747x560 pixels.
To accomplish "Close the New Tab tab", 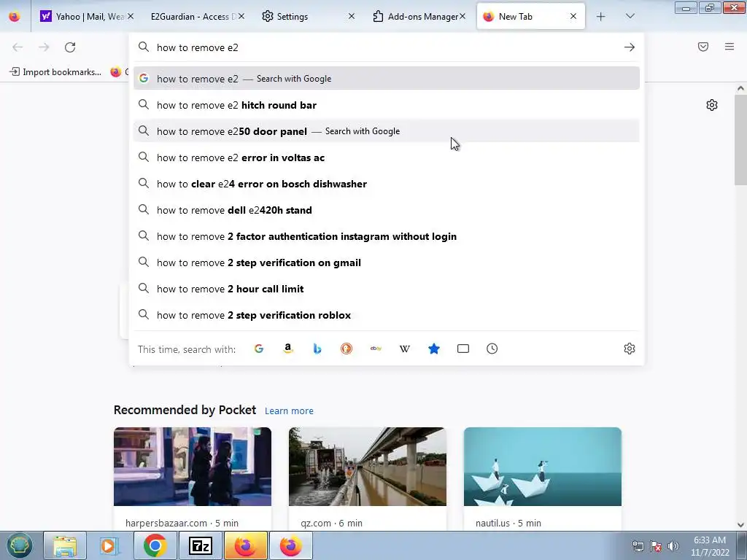I will point(573,17).
